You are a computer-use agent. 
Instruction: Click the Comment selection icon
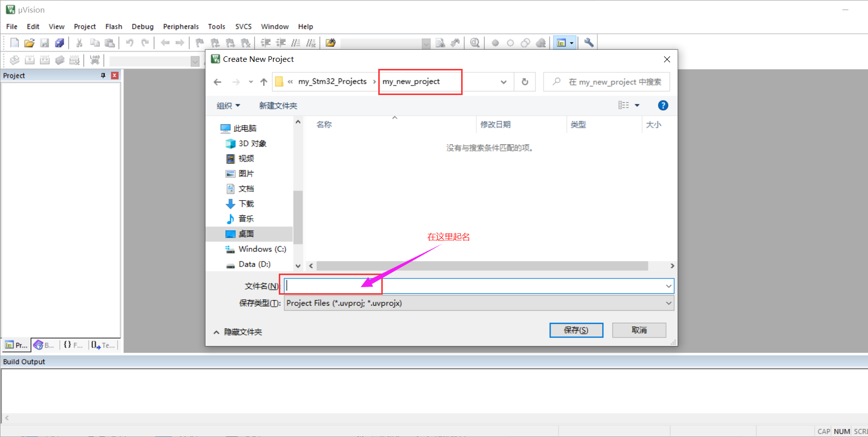pos(296,43)
